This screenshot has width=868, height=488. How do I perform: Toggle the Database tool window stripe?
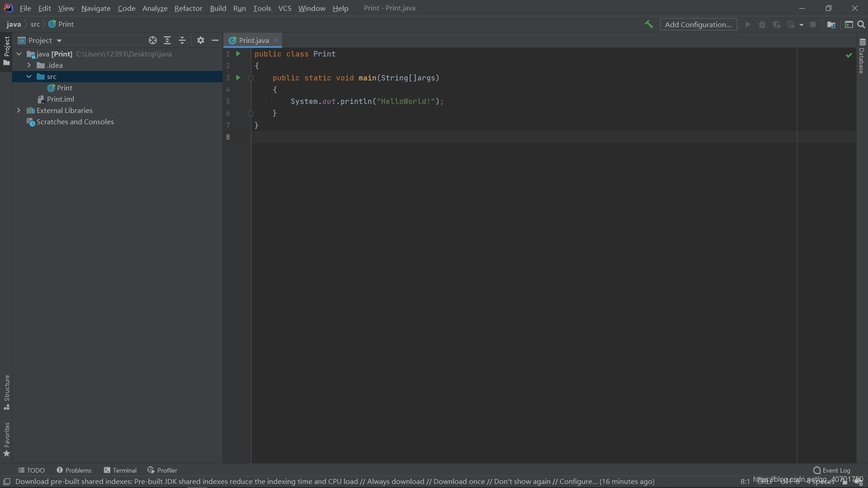[862, 56]
